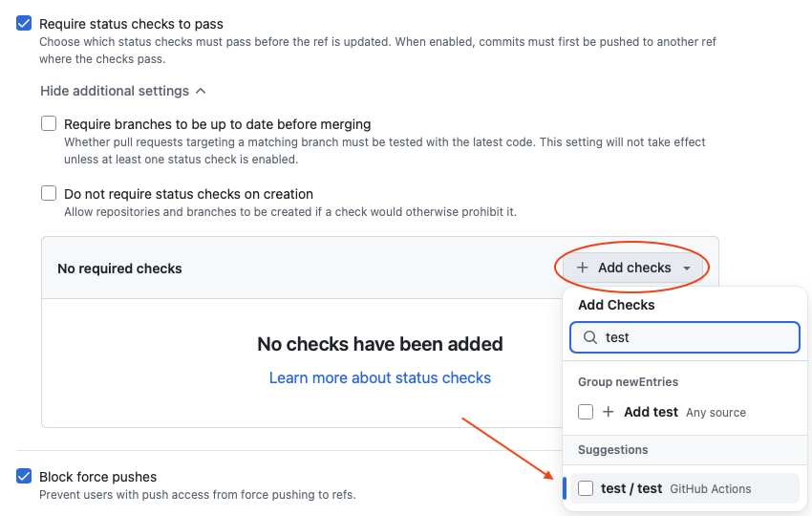Click the Block force pushes label
The height and width of the screenshot is (516, 812).
point(97,477)
